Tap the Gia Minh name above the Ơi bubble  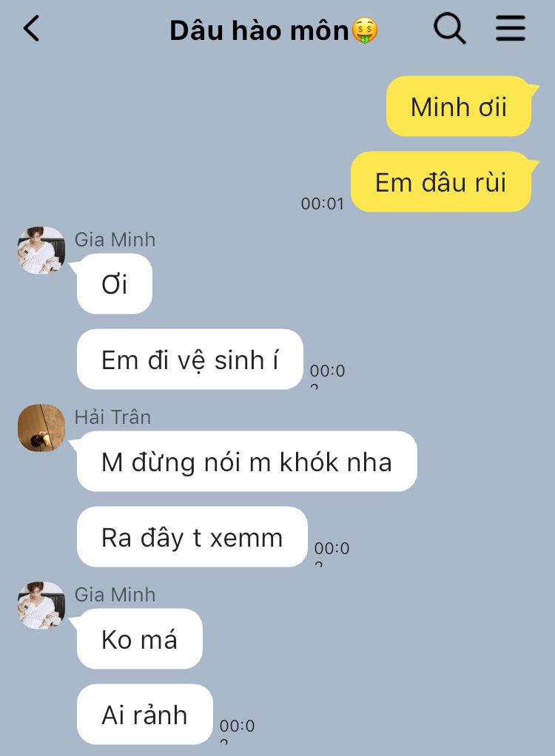(x=115, y=240)
